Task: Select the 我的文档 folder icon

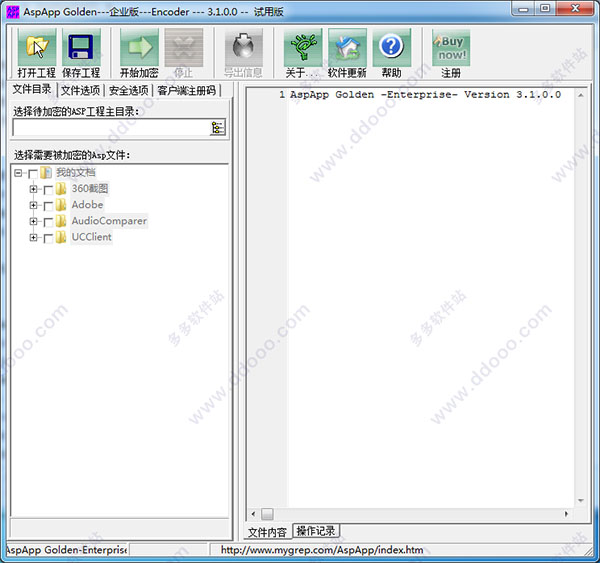Action: (46, 173)
